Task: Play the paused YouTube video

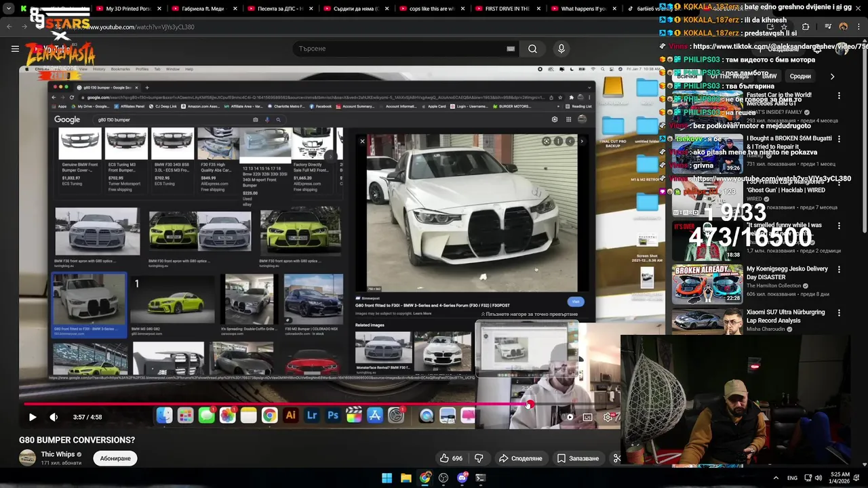Action: (32, 418)
